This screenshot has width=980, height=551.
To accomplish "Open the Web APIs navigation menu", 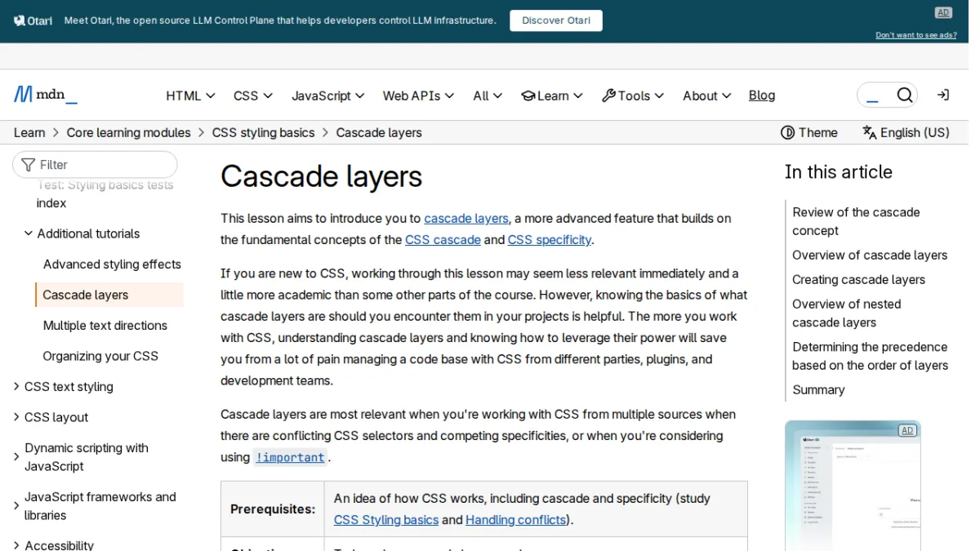I will [418, 96].
